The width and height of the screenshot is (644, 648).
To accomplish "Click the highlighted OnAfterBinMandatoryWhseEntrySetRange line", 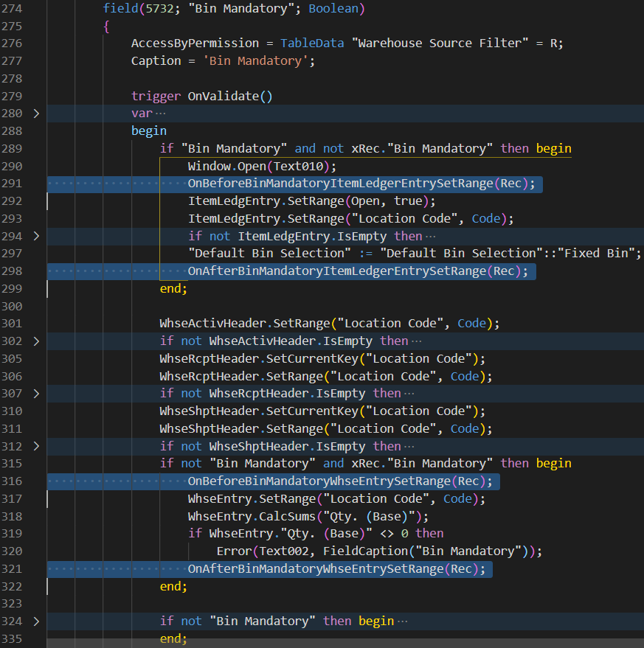I will pyautogui.click(x=332, y=569).
